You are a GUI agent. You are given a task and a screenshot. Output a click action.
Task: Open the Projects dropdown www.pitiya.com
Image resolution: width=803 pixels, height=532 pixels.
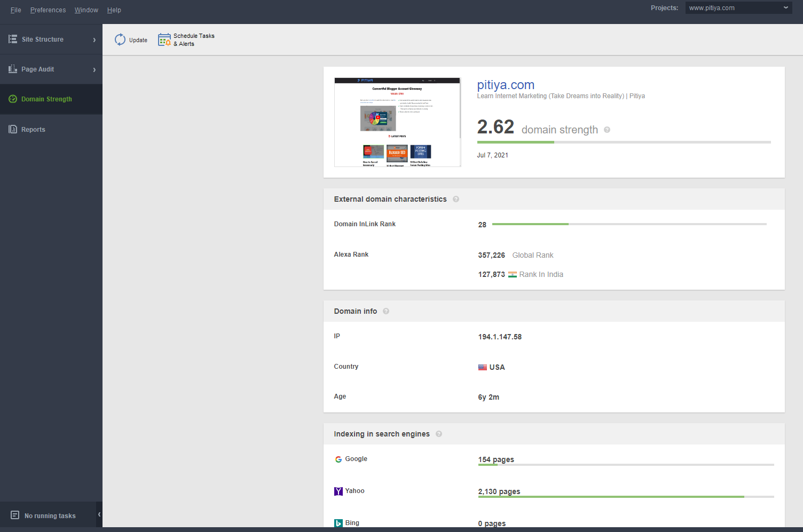pyautogui.click(x=739, y=7)
